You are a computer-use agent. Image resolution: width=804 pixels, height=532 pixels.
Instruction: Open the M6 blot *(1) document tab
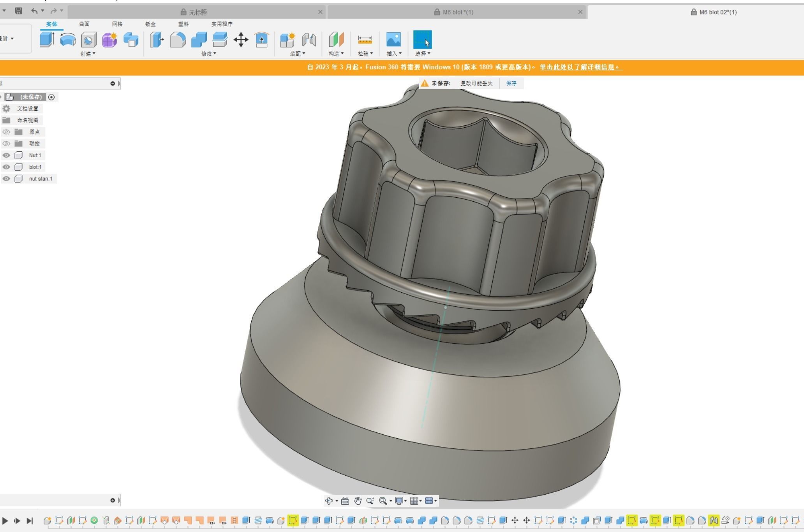pyautogui.click(x=458, y=12)
